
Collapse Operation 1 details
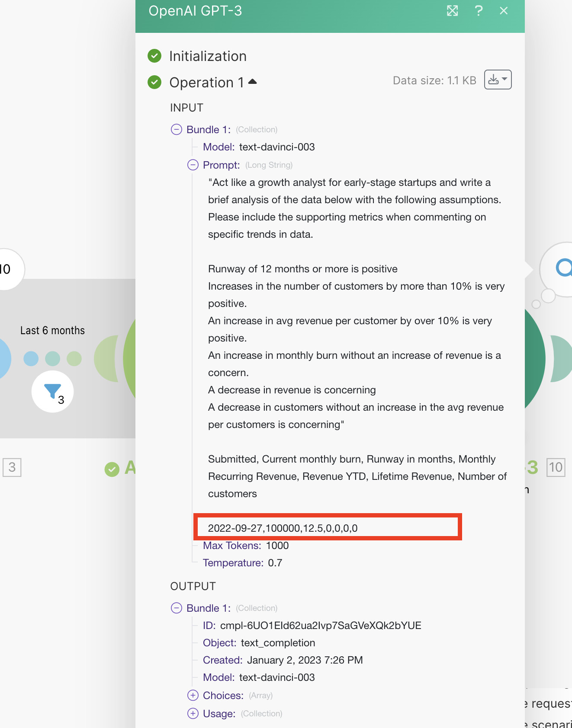253,82
